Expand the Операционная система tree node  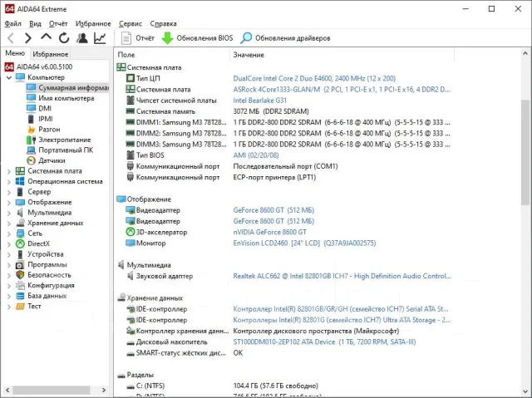(9, 182)
